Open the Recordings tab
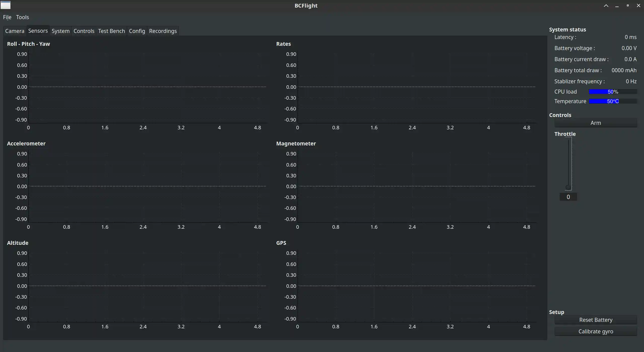 pyautogui.click(x=163, y=31)
